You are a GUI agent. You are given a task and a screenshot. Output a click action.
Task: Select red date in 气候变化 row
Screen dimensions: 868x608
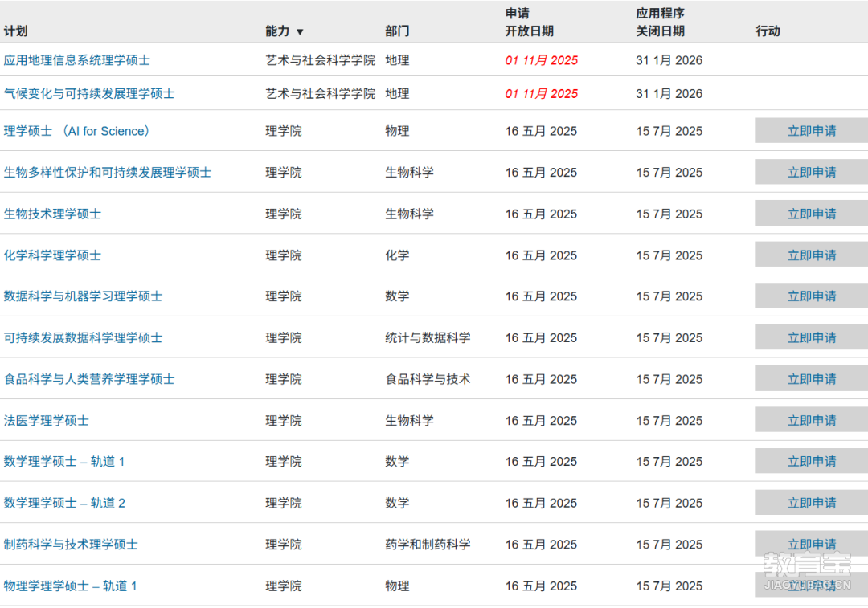pos(542,94)
